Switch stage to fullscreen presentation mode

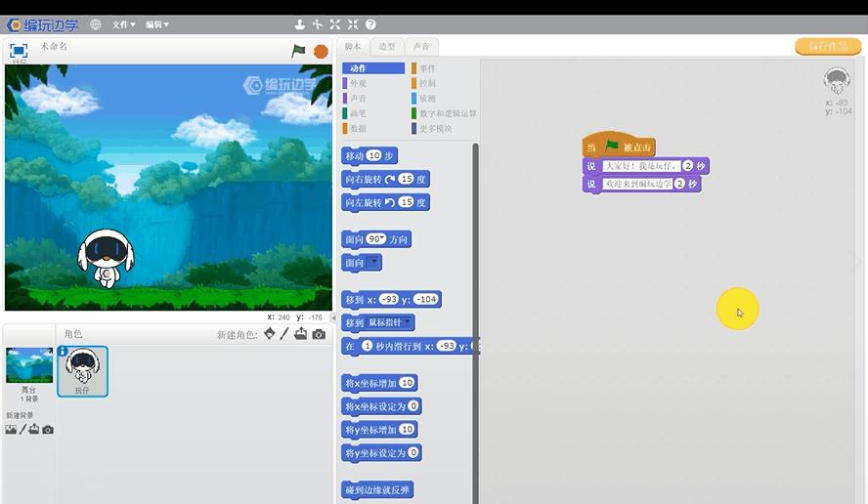pos(19,50)
